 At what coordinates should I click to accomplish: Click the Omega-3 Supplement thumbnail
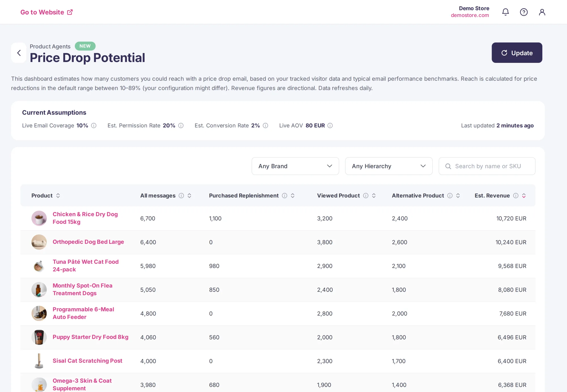pyautogui.click(x=39, y=385)
